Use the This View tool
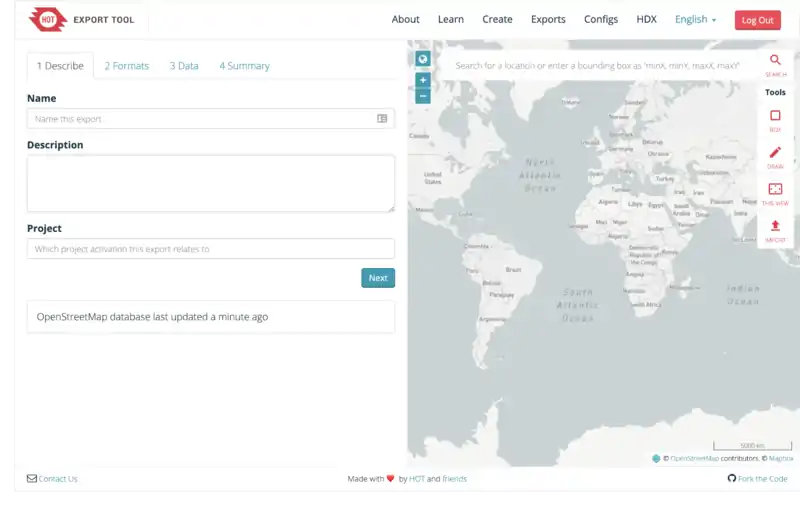 [x=775, y=190]
